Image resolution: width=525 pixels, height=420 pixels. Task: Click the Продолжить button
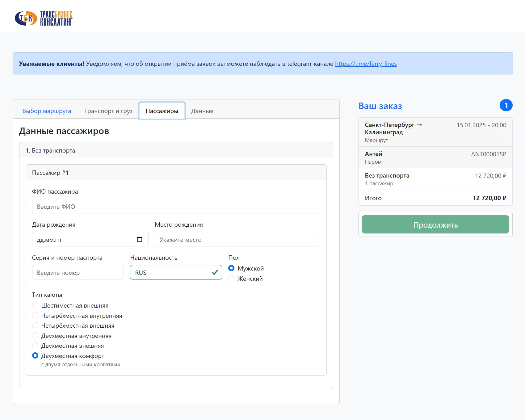tap(435, 225)
